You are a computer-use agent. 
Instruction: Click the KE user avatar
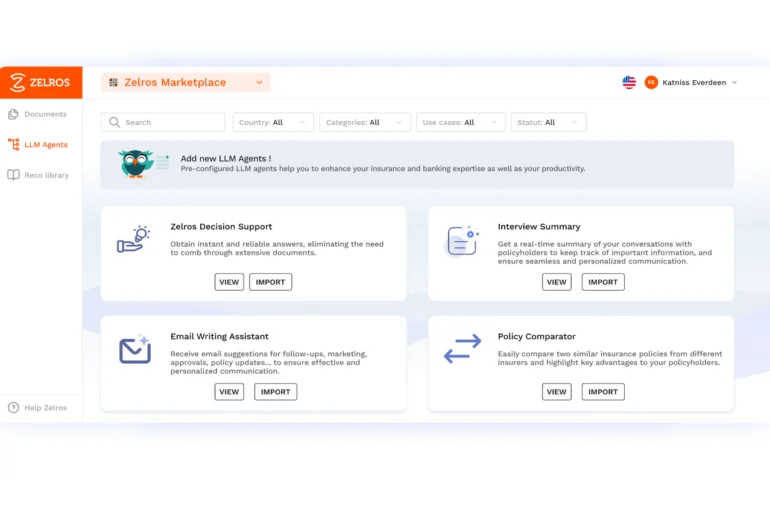[x=651, y=82]
